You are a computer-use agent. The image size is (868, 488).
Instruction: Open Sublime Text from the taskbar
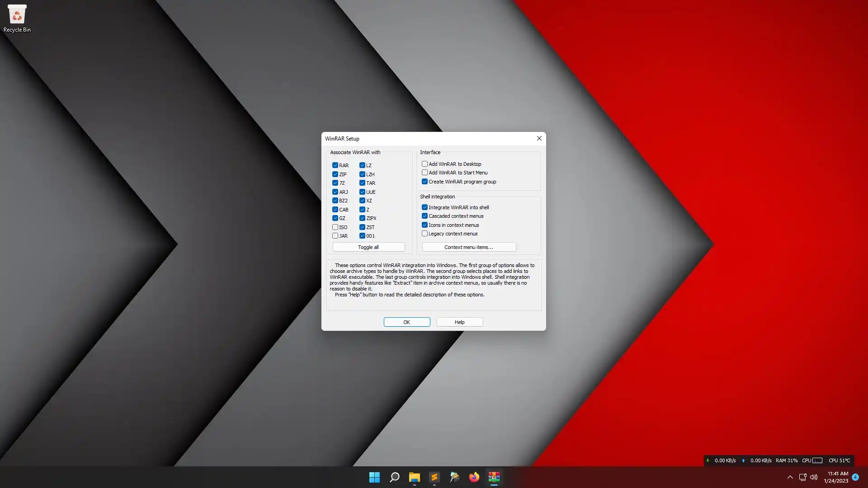434,477
